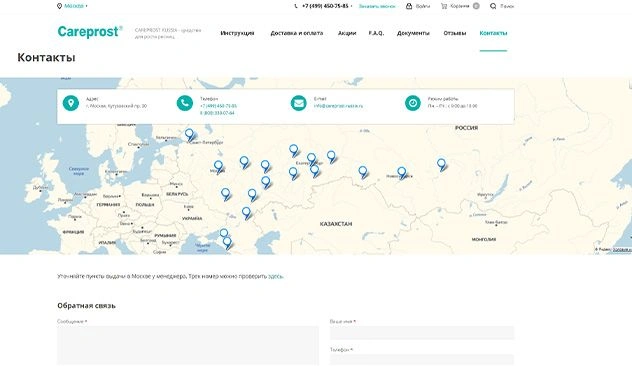Click the teal address pin icon

coord(71,103)
